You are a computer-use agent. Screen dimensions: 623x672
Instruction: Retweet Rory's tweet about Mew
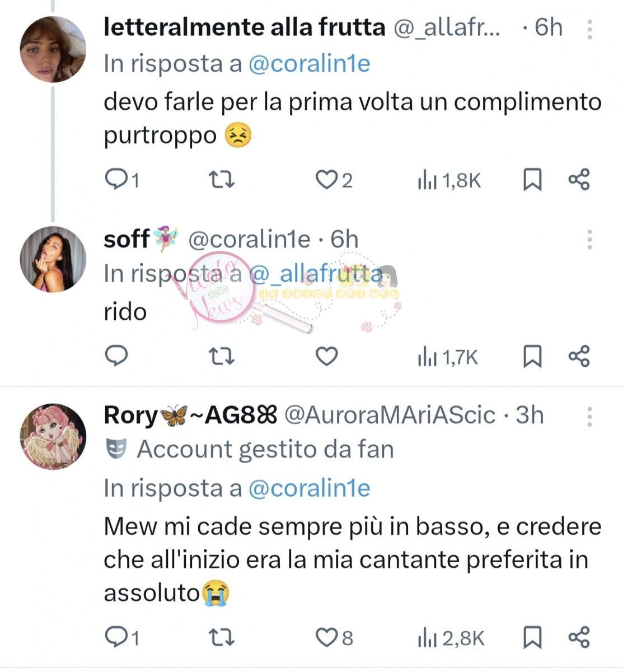[x=221, y=637]
